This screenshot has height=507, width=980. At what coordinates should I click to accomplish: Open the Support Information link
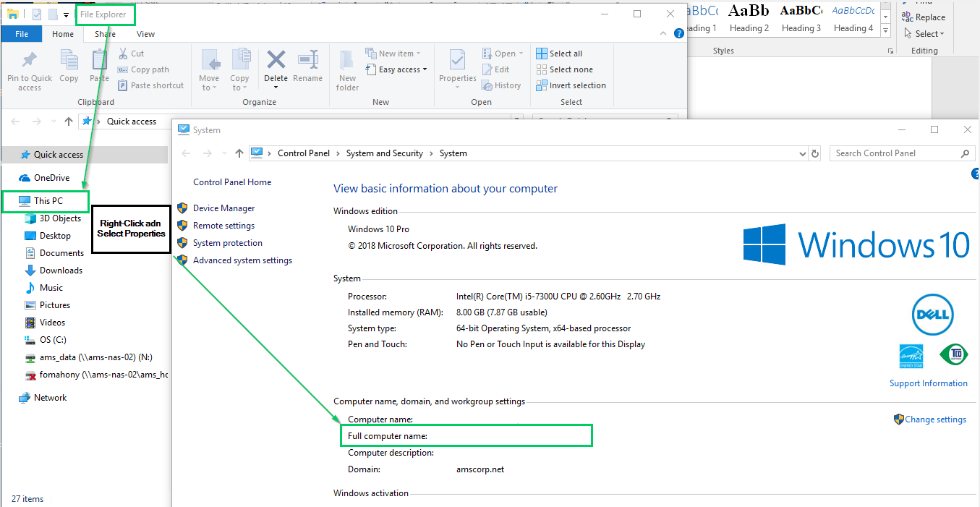(x=929, y=383)
